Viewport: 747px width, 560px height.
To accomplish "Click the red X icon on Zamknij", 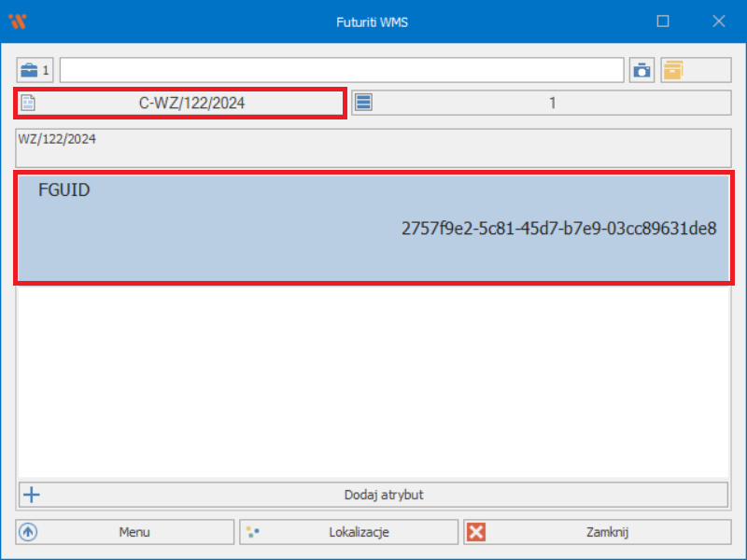I will (476, 532).
